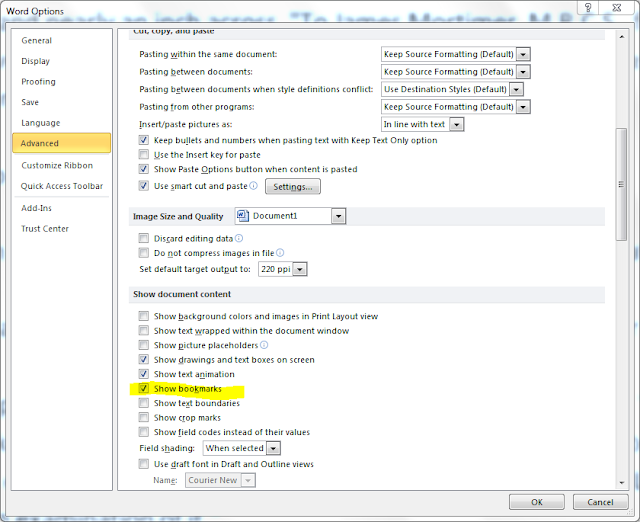
Task: Click scrollbar down arrow
Action: pyautogui.click(x=621, y=482)
